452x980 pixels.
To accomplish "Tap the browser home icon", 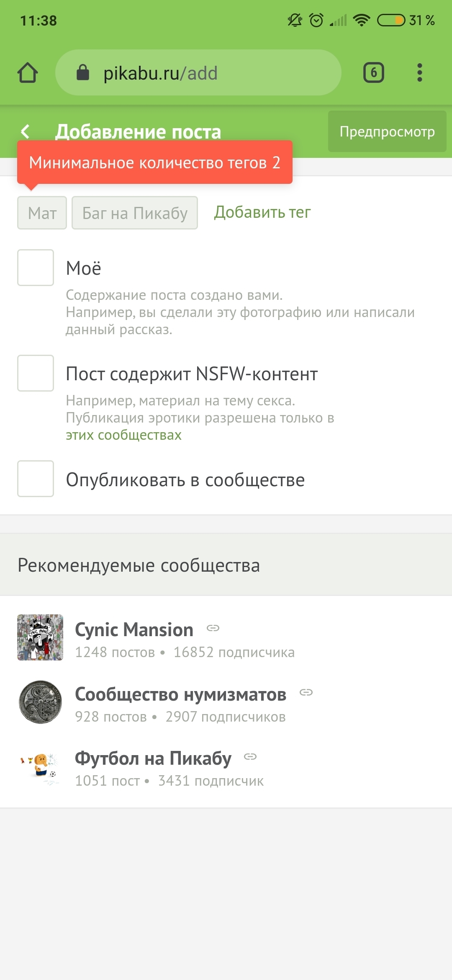I will 28,73.
